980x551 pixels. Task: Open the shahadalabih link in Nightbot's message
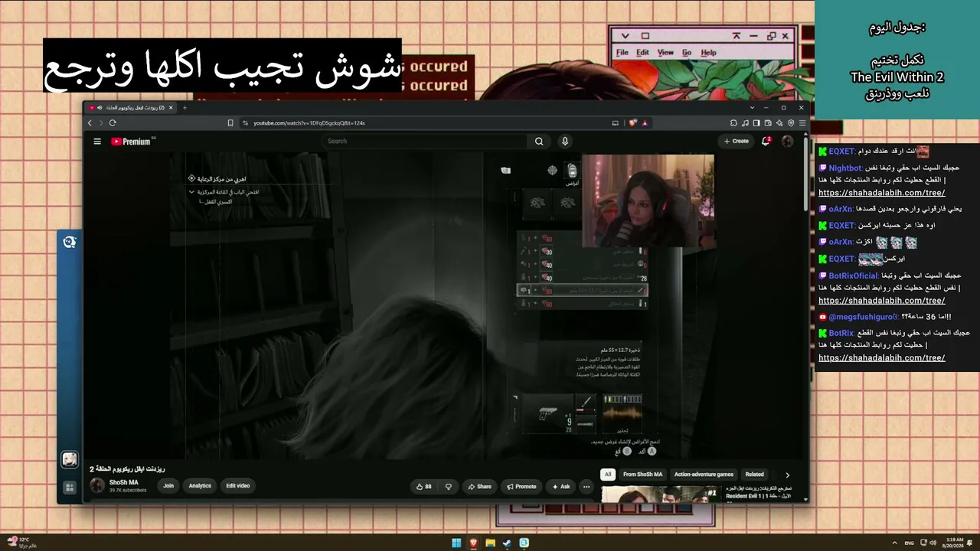coord(882,193)
